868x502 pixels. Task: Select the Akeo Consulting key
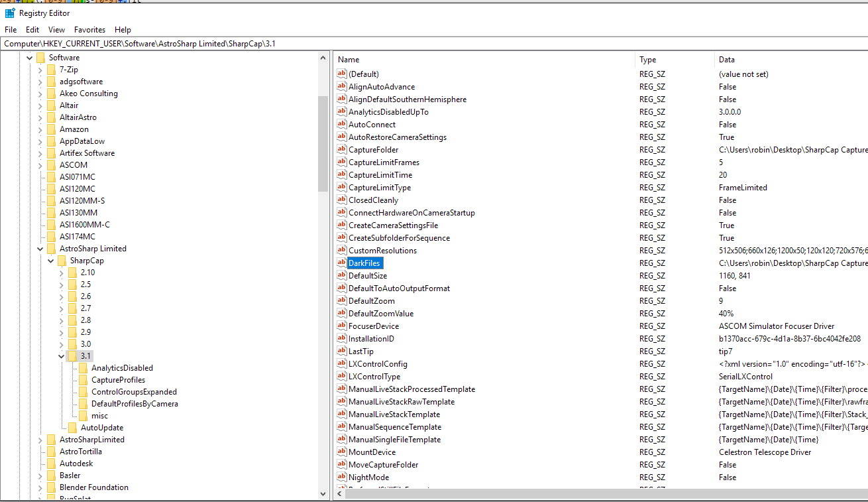[x=89, y=94]
